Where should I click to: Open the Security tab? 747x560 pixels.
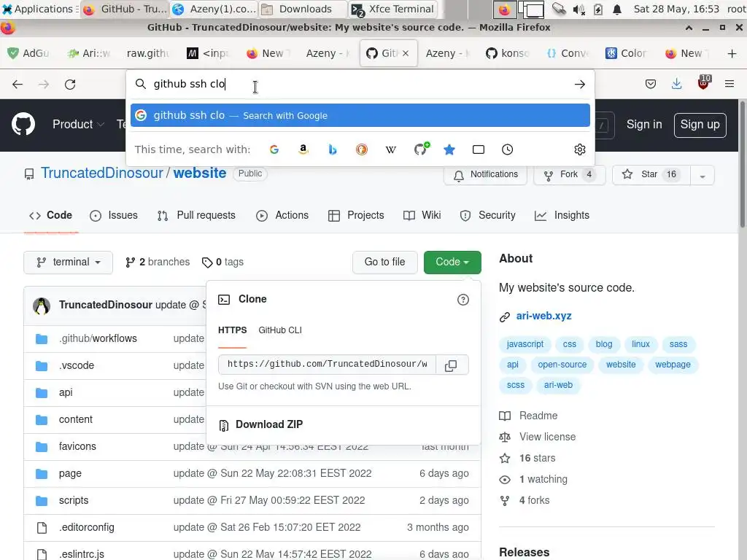click(488, 216)
